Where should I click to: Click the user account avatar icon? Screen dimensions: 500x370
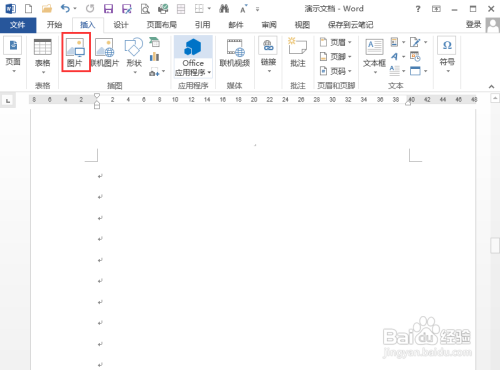coord(492,25)
